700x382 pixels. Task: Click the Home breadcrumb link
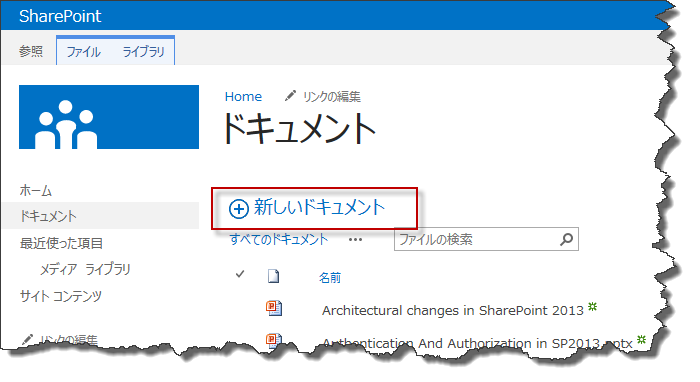(x=243, y=96)
